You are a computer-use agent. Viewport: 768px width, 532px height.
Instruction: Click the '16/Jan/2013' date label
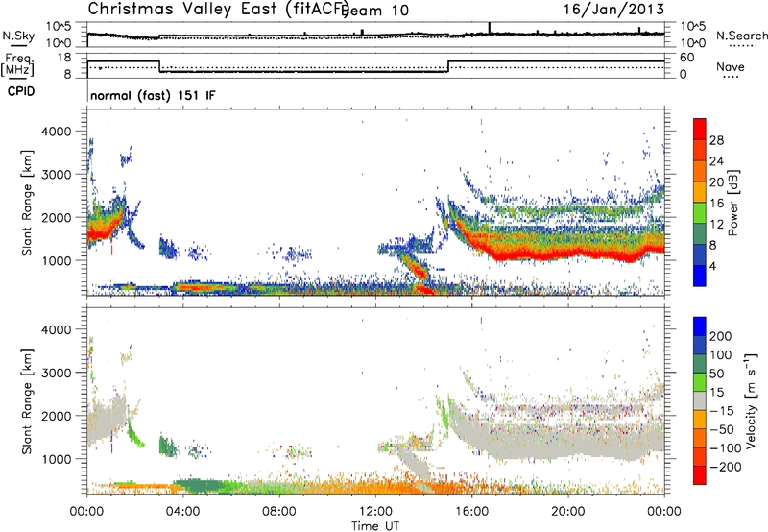pos(613,9)
